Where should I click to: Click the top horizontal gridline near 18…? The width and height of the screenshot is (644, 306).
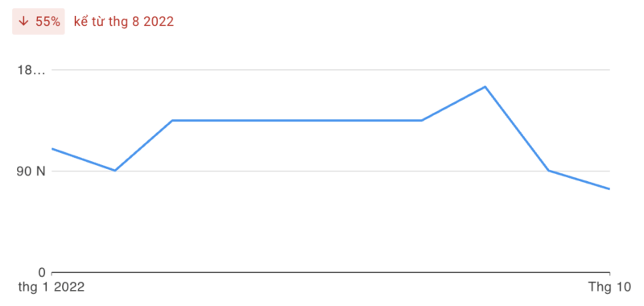coord(331,70)
